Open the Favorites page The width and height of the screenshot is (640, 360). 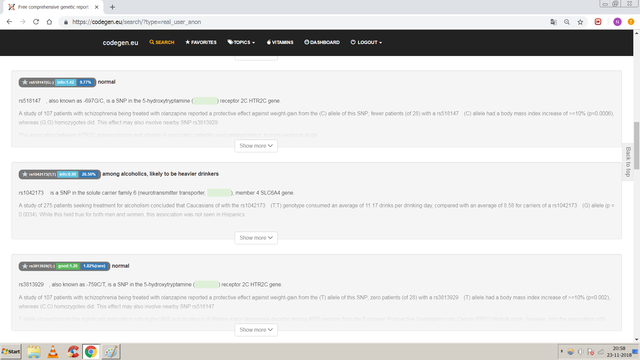(201, 42)
